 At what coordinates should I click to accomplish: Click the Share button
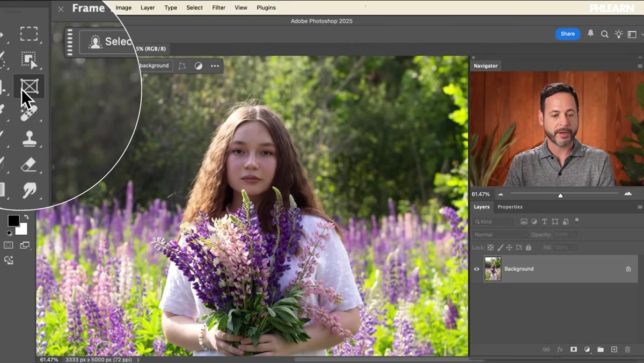(x=568, y=34)
